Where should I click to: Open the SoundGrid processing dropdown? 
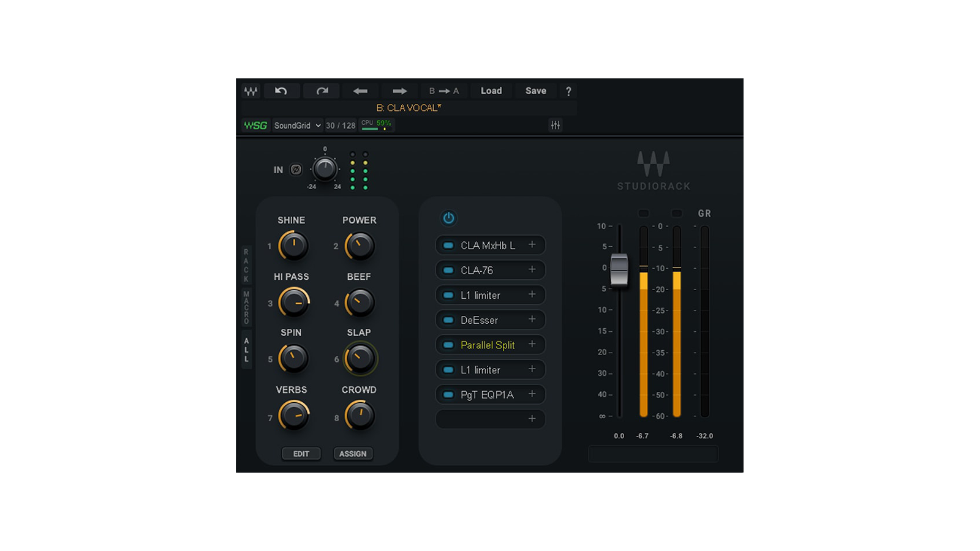click(297, 126)
